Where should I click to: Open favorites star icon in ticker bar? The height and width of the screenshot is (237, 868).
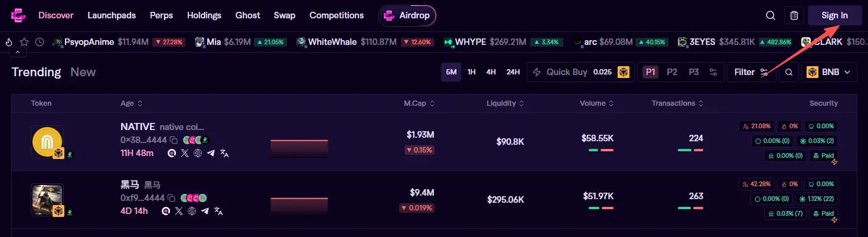click(x=24, y=42)
